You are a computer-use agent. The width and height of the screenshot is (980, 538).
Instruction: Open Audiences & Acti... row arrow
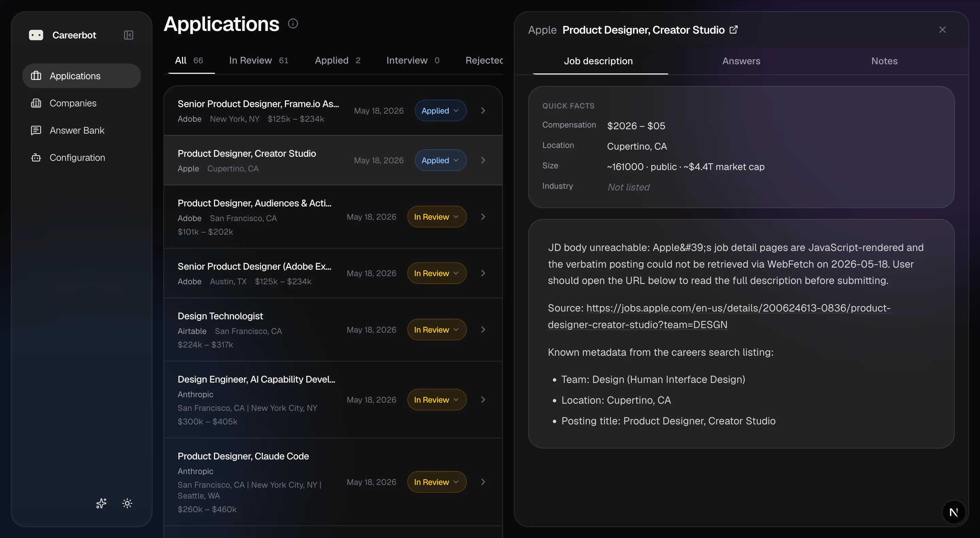click(x=483, y=217)
